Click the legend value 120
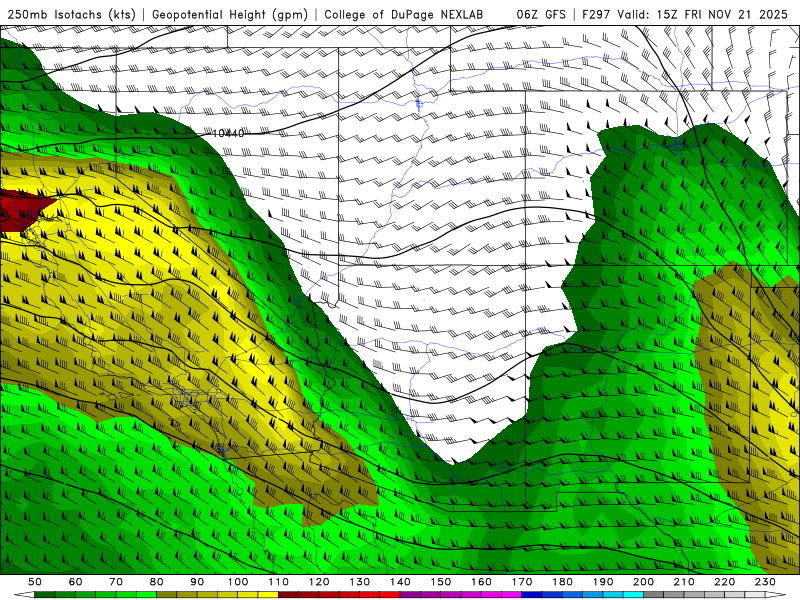 [319, 582]
